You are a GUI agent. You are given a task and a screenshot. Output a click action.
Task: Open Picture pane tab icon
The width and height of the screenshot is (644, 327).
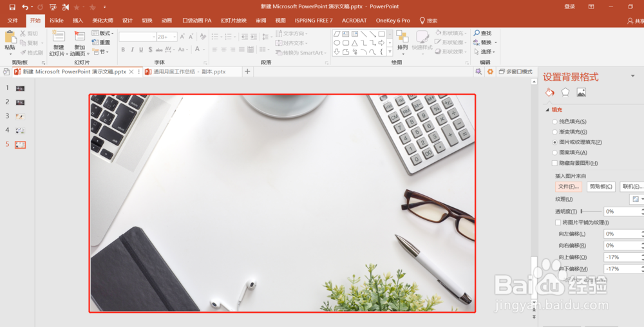tap(581, 92)
